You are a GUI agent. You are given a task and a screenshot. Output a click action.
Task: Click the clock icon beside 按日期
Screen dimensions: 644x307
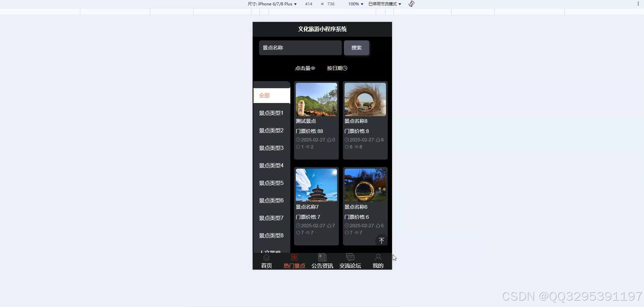pos(346,68)
